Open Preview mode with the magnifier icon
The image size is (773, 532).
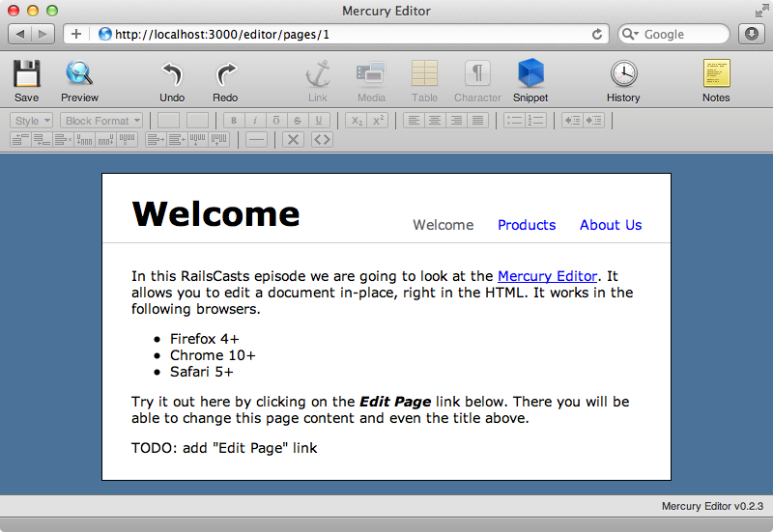(79, 81)
